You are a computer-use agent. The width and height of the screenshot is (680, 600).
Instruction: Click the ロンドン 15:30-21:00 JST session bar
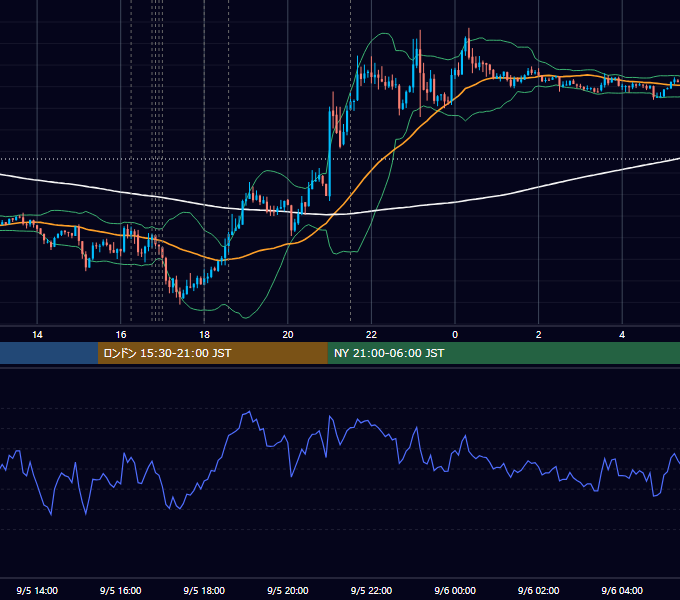coord(212,353)
